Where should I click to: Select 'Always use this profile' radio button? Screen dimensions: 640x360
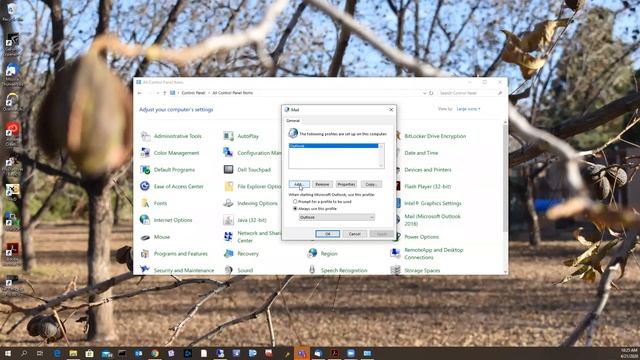coord(295,209)
